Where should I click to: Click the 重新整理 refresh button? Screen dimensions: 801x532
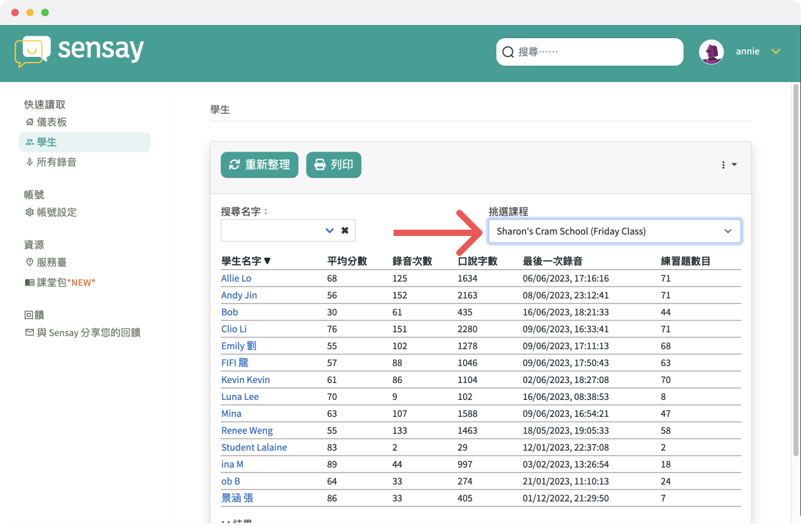260,165
